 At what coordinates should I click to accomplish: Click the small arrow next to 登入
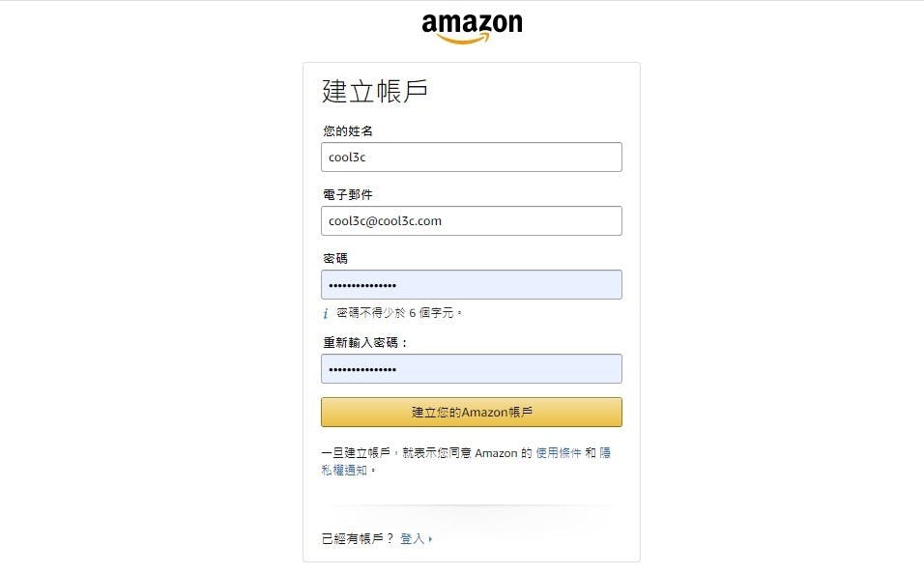430,539
